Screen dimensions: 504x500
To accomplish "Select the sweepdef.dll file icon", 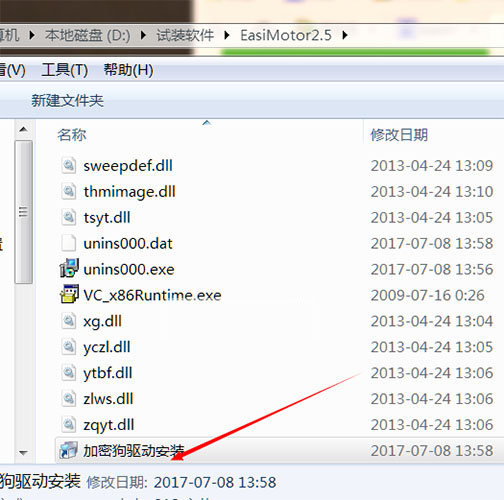I will [x=69, y=166].
